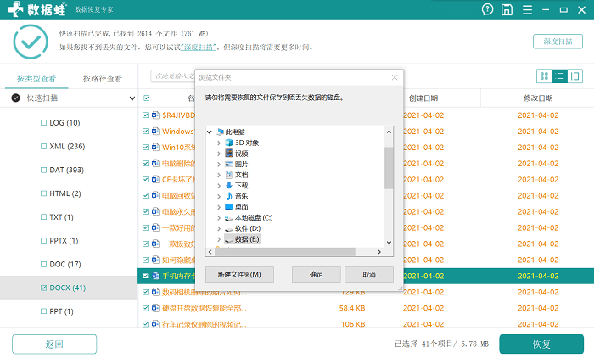Viewport: 594px width, 364px height.
Task: Switch to list view icon
Action: 559,76
